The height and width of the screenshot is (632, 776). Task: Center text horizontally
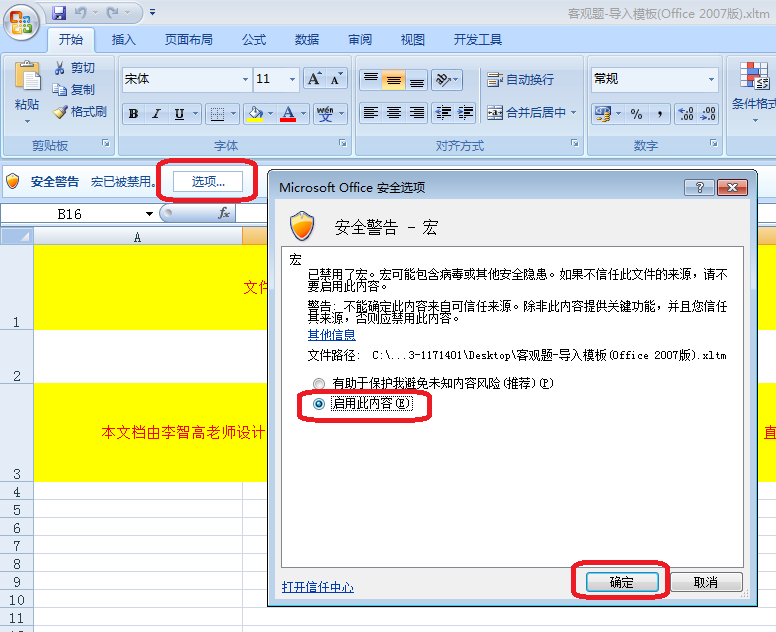point(394,113)
